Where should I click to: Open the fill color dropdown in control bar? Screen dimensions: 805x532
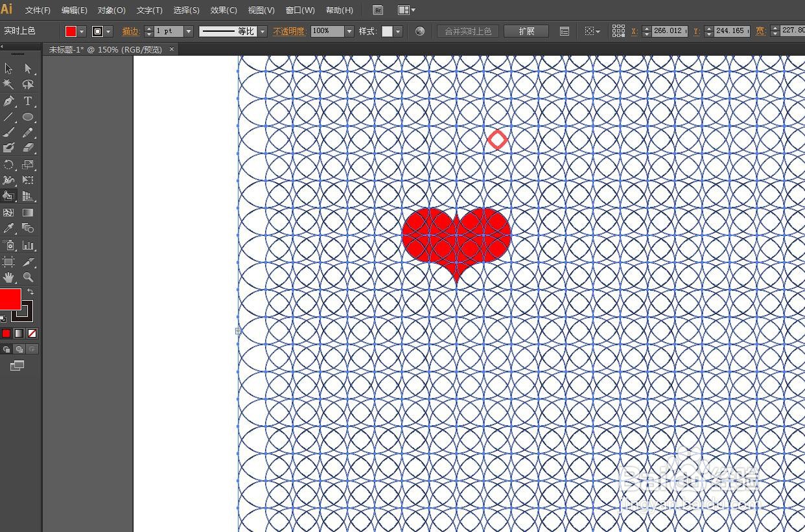coord(82,31)
